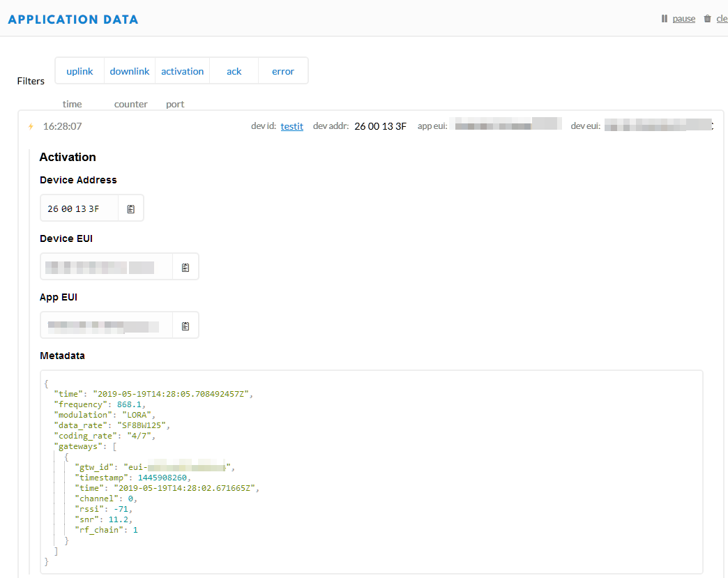Select the Device Address text field
The height and width of the screenshot is (578, 728).
tap(79, 208)
